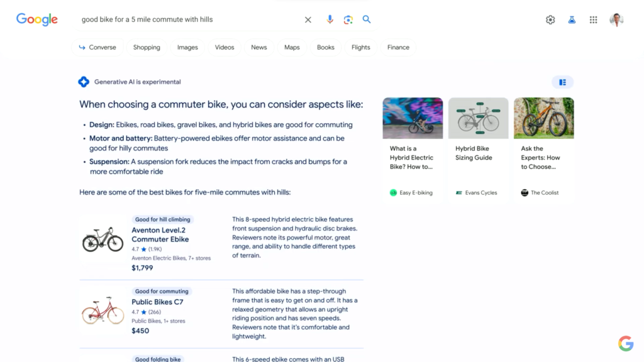The width and height of the screenshot is (644, 362).
Task: Click your profile avatar picture
Action: pyautogui.click(x=617, y=19)
